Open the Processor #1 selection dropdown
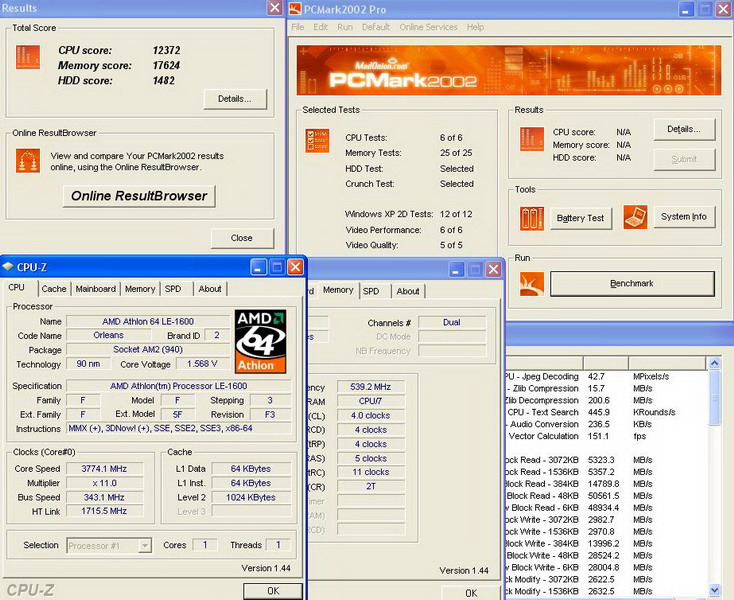Image resolution: width=734 pixels, height=600 pixels. pyautogui.click(x=109, y=546)
